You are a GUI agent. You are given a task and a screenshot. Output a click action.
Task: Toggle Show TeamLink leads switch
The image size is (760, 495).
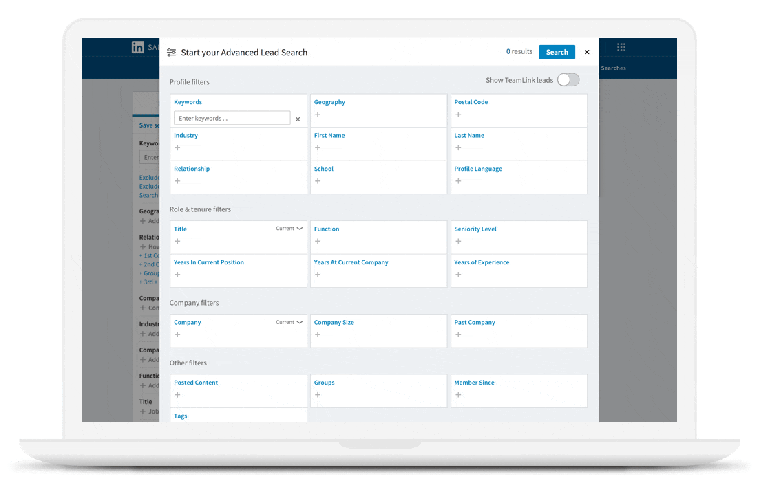pos(568,80)
